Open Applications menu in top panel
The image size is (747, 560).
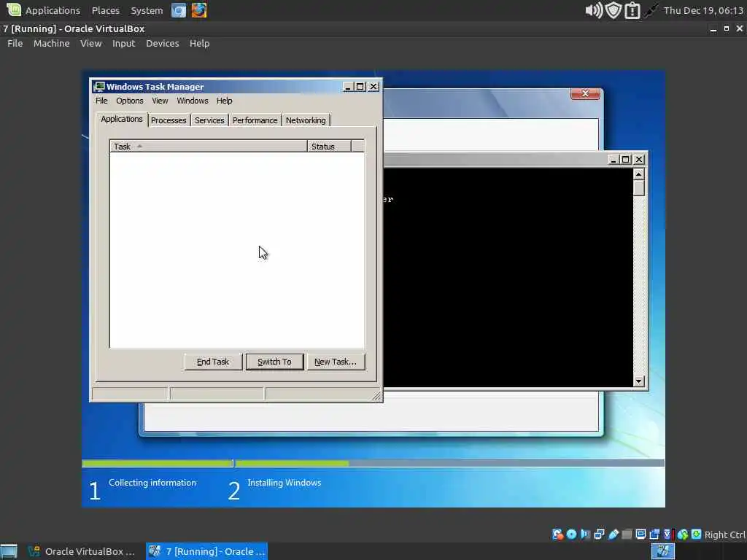pos(53,10)
